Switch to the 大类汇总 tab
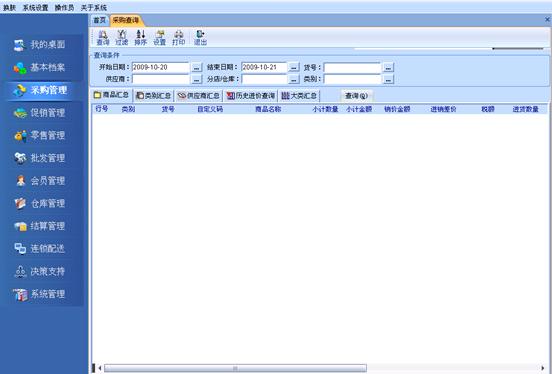The height and width of the screenshot is (374, 552). pos(299,95)
